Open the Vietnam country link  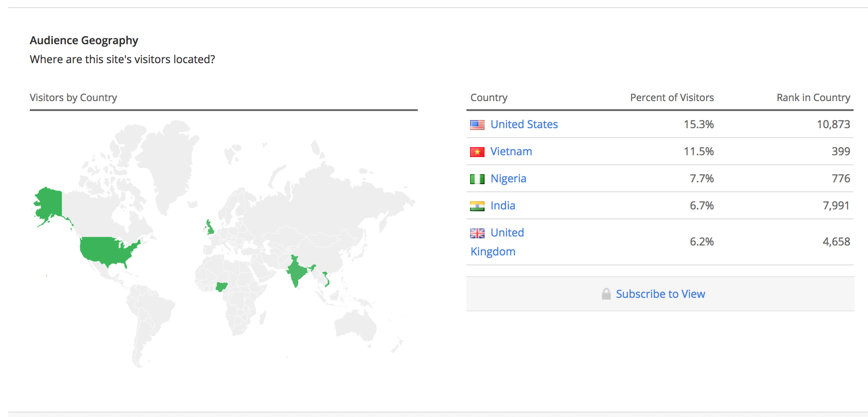tap(511, 152)
